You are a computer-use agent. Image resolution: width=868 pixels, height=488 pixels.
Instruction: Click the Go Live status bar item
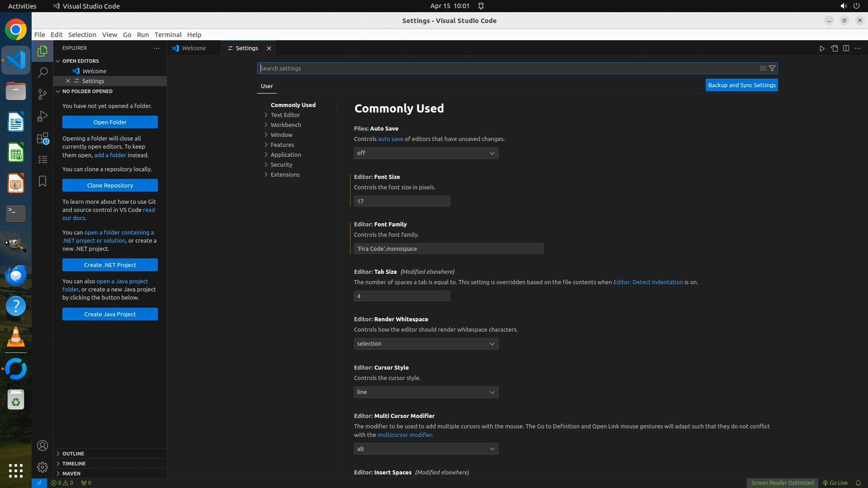[x=835, y=483]
